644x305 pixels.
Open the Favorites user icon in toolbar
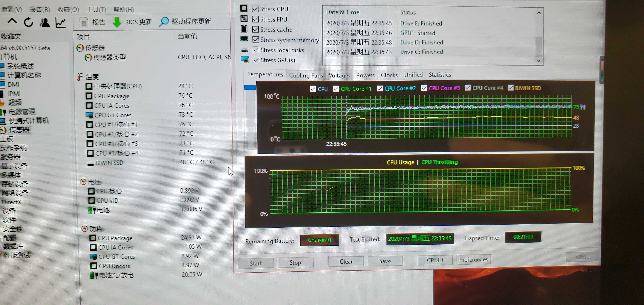pyautogui.click(x=45, y=23)
